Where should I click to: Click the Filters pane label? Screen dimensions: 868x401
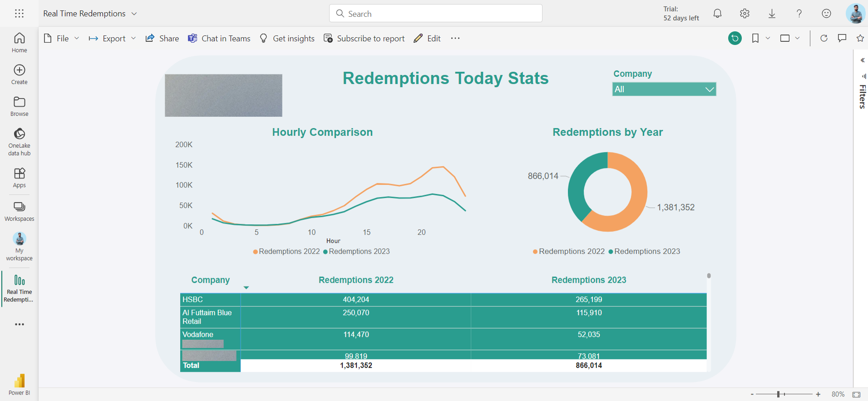point(863,97)
